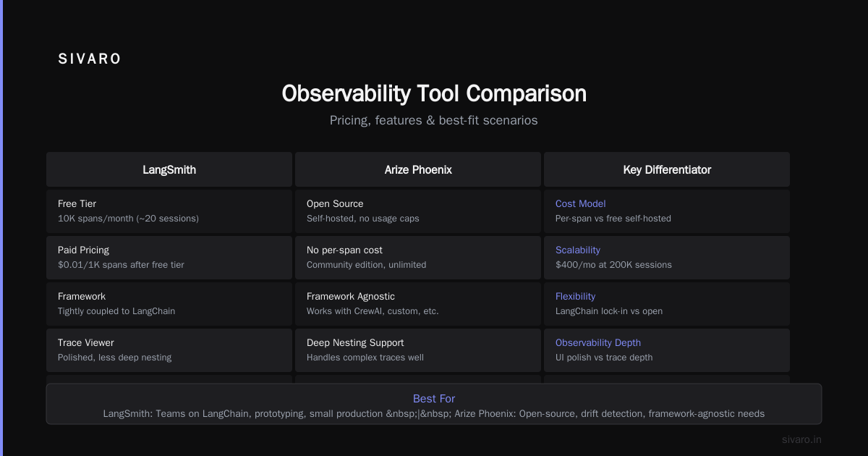The image size is (868, 456).
Task: Click the "Free Tier" cell label
Action: coord(77,204)
